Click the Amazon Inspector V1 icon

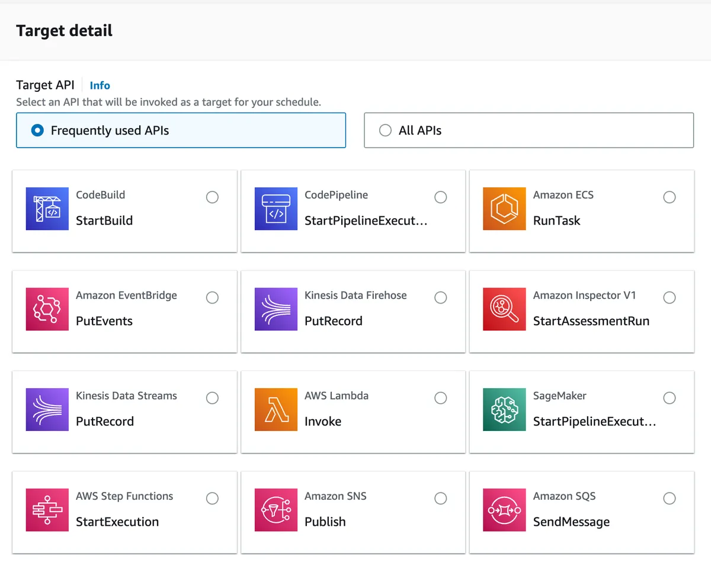point(504,309)
